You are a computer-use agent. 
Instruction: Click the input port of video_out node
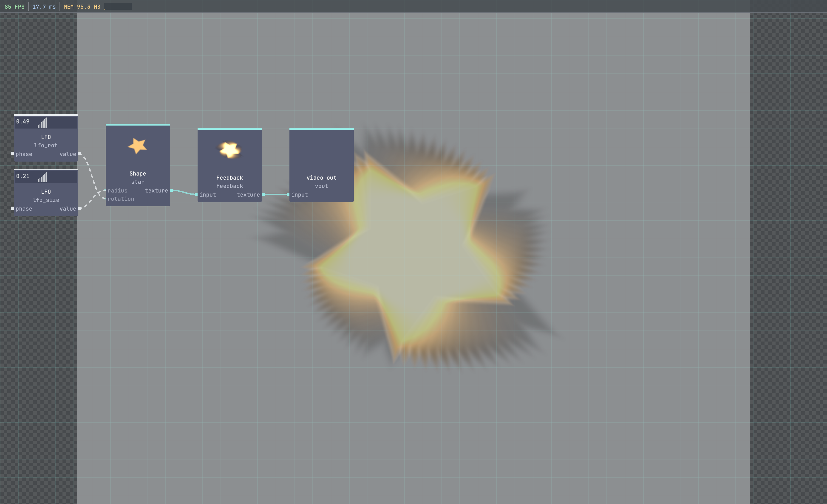click(x=288, y=194)
